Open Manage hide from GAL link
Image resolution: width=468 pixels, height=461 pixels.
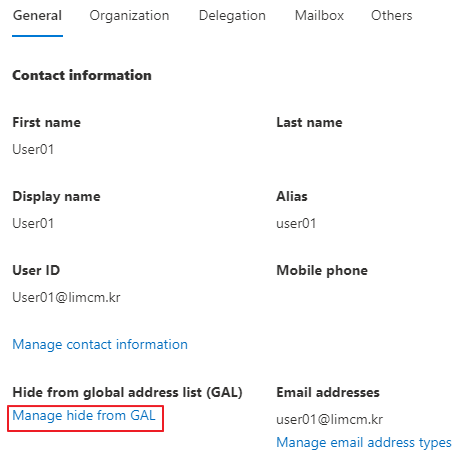[84, 416]
